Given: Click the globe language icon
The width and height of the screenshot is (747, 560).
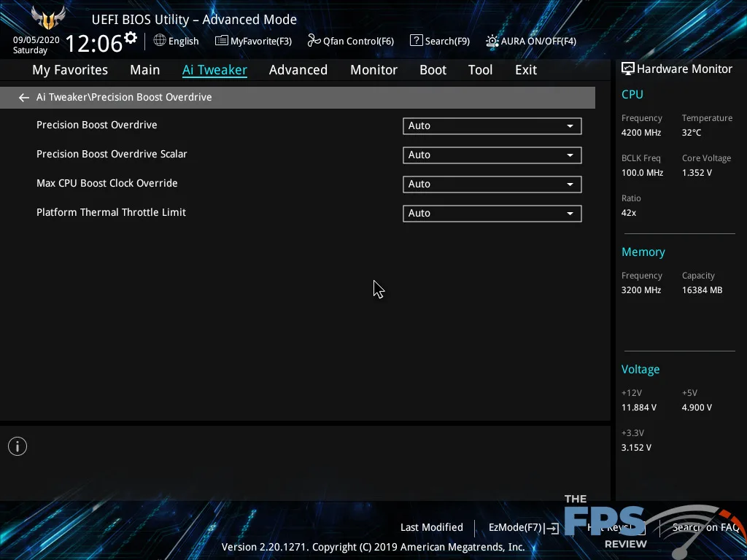Looking at the screenshot, I should (160, 41).
